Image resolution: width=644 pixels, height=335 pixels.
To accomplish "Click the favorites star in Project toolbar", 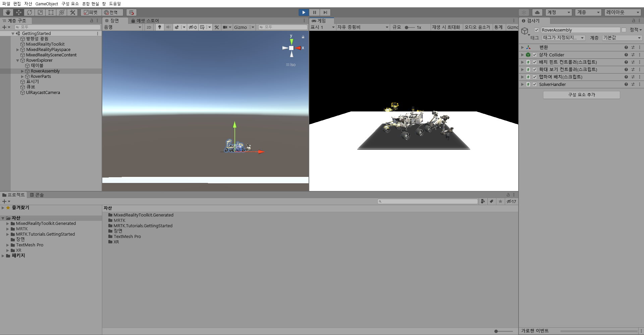I will (x=500, y=201).
